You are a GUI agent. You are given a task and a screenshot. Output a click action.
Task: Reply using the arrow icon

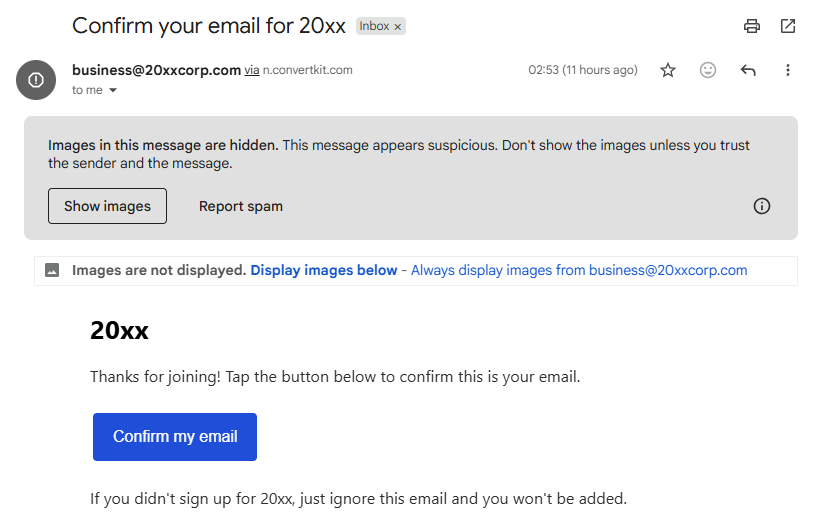(x=748, y=70)
